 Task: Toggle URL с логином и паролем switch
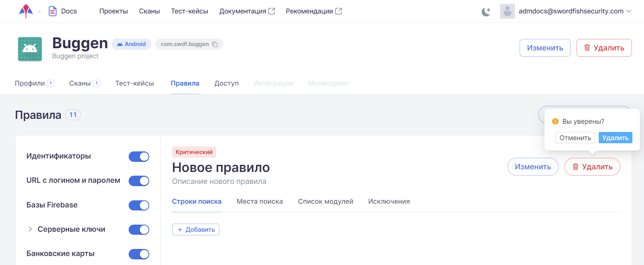coord(139,181)
